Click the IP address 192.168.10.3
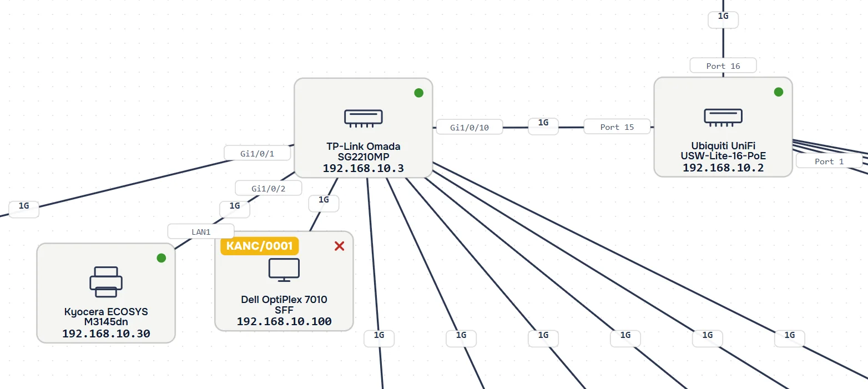This screenshot has height=389, width=868. click(363, 168)
